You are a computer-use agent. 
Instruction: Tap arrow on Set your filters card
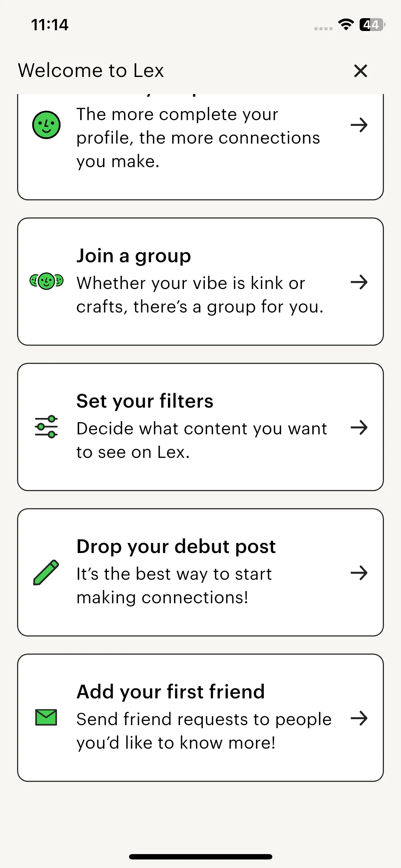[359, 428]
